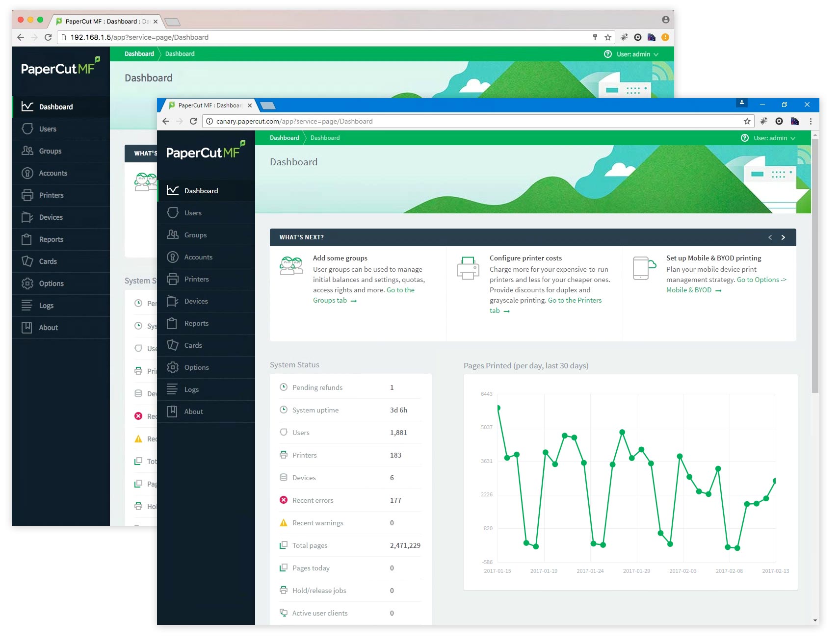Go to previous What's Next slide
The width and height of the screenshot is (839, 644).
click(x=770, y=237)
